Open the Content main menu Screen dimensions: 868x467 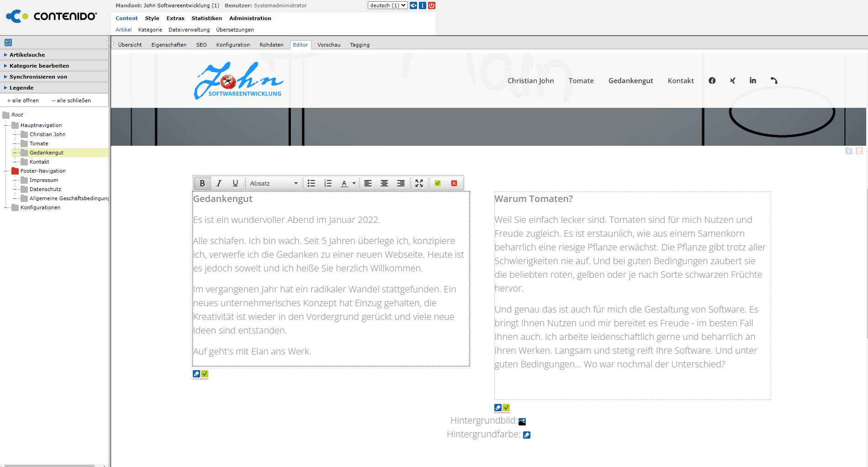tap(127, 18)
